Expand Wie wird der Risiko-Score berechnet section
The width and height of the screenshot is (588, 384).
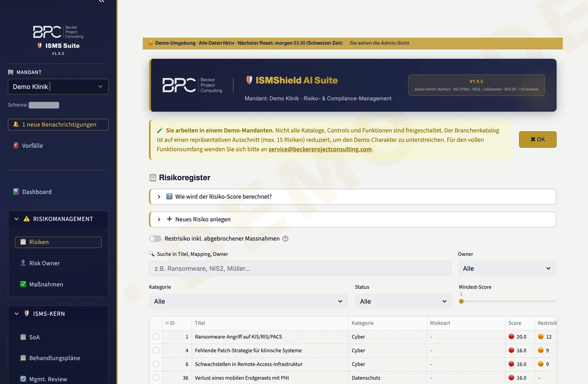click(353, 197)
